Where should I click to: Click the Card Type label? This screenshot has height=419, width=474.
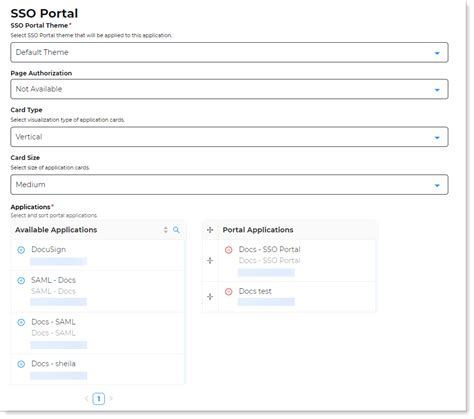coord(26,110)
